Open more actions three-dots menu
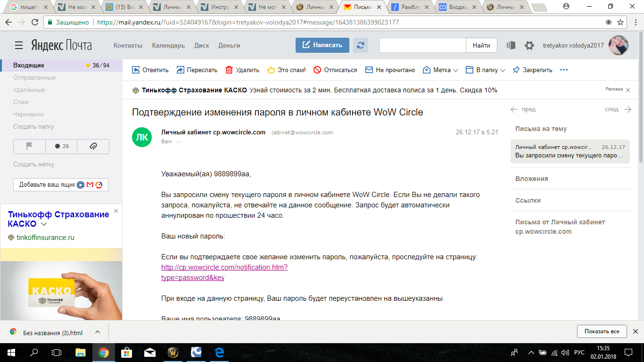644x362 pixels. click(564, 70)
